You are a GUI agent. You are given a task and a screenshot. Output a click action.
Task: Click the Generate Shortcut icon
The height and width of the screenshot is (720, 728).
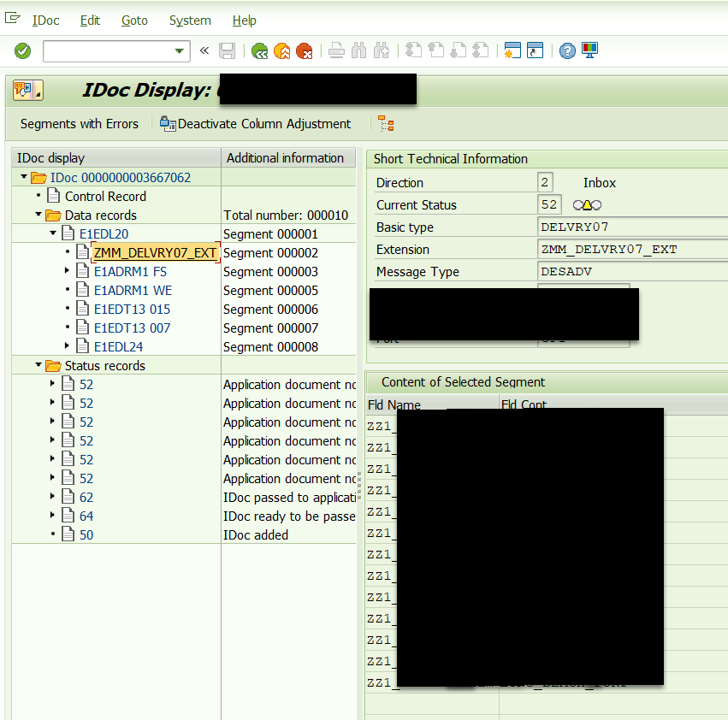535,51
